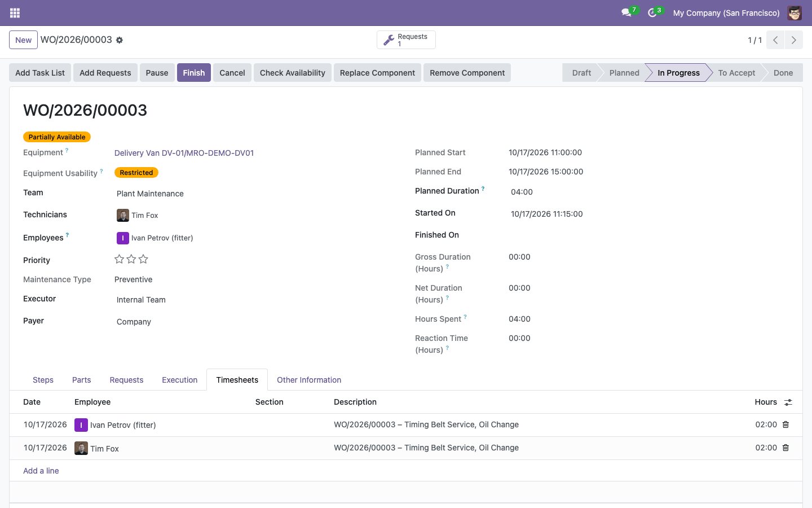Click the gear icon next to WO/2026/00003

point(120,40)
